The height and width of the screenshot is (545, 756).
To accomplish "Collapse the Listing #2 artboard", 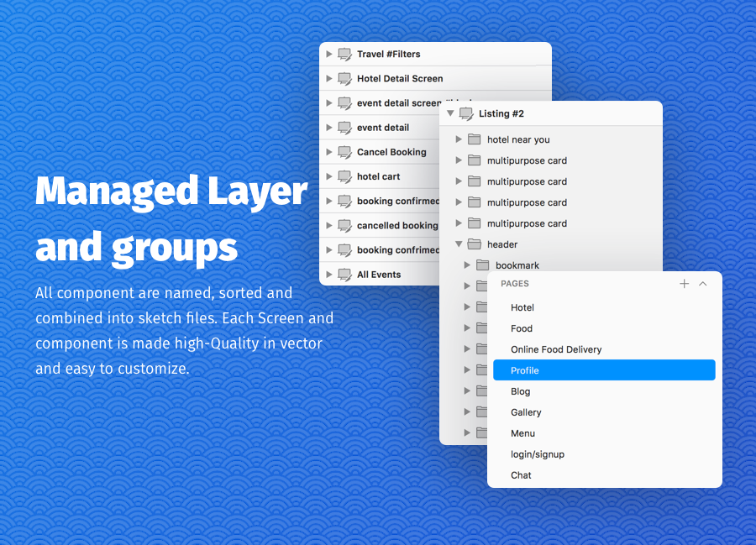I will click(450, 113).
